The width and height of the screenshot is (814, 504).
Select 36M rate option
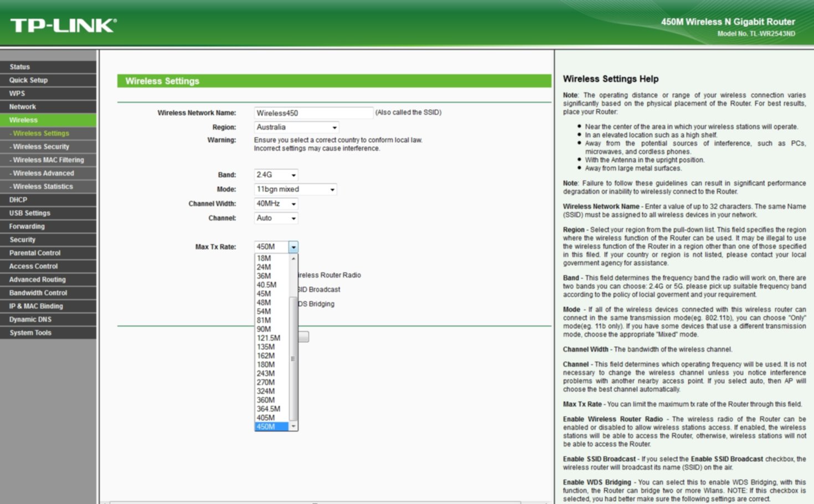click(x=272, y=276)
